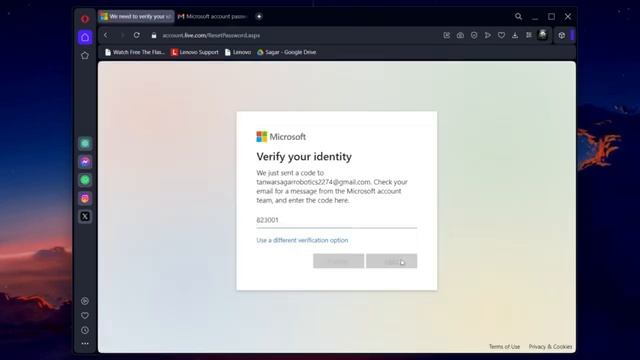This screenshot has width=640, height=360.
Task: Open 'Sagar - Google Drive' bookmark
Action: pyautogui.click(x=287, y=52)
